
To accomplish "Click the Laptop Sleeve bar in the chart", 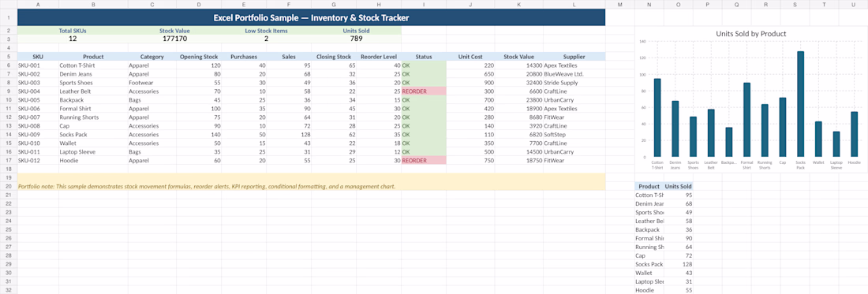I will (836, 143).
